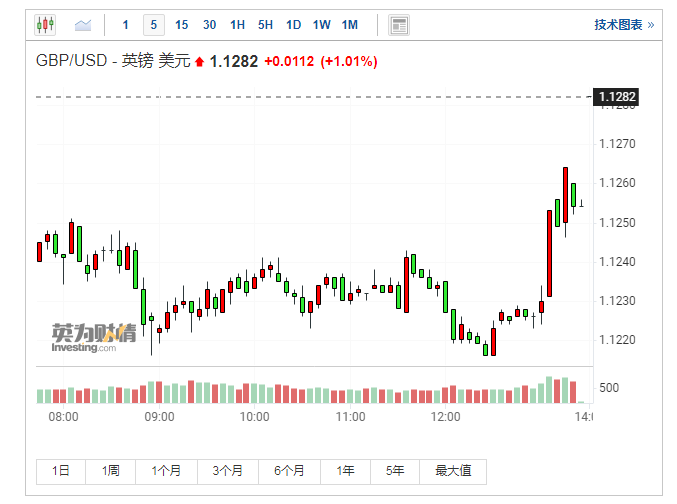Image resolution: width=677 pixels, height=504 pixels.
Task: Click the 500 volume axis label
Action: click(609, 388)
